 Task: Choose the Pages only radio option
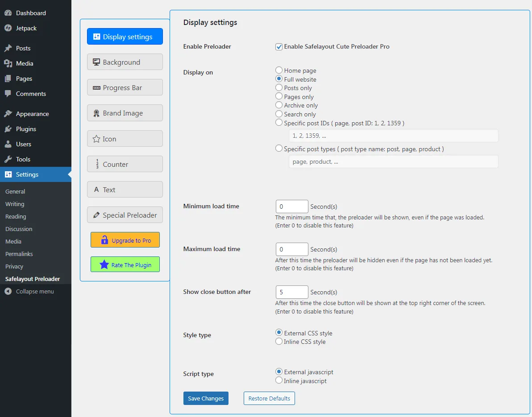click(279, 96)
